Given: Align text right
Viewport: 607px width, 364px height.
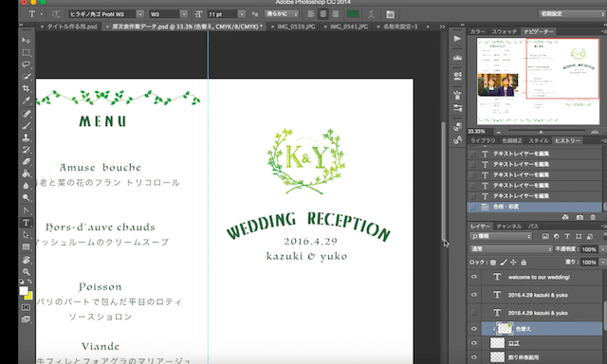Looking at the screenshot, I should (x=335, y=14).
